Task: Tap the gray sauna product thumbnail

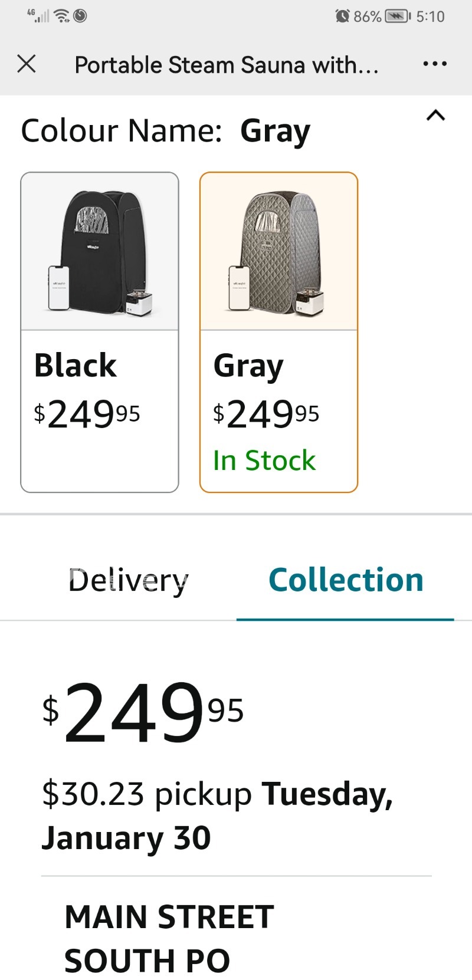Action: pyautogui.click(x=278, y=252)
